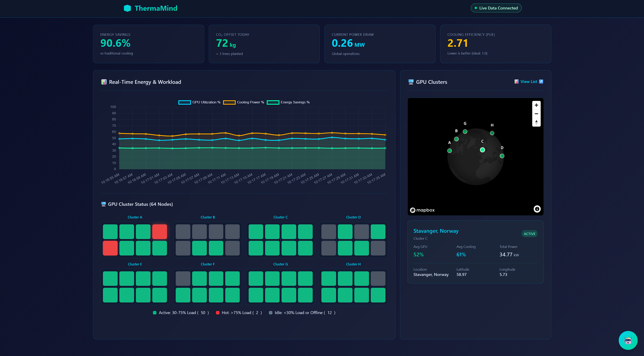Click the Energy Savings 90.6% card

[148, 44]
